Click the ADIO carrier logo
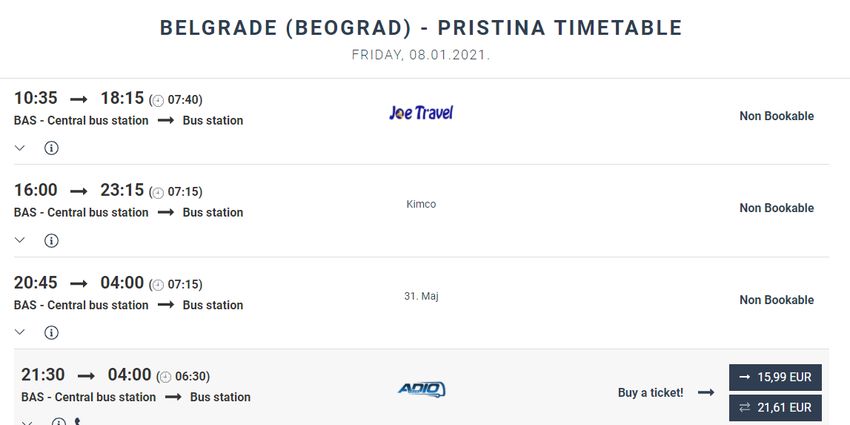Viewport: 850px width, 425px height. coord(421,389)
